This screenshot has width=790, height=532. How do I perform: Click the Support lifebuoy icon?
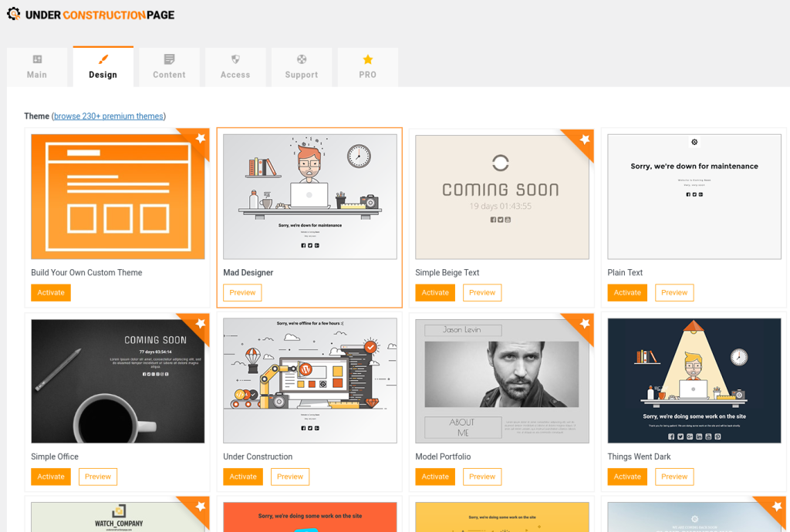[302, 59]
